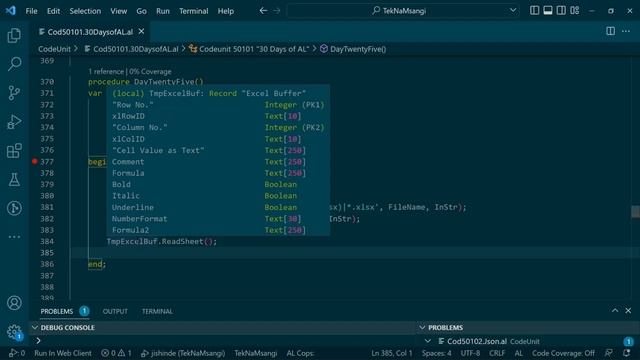Open the Search view in activity bar

(14, 64)
